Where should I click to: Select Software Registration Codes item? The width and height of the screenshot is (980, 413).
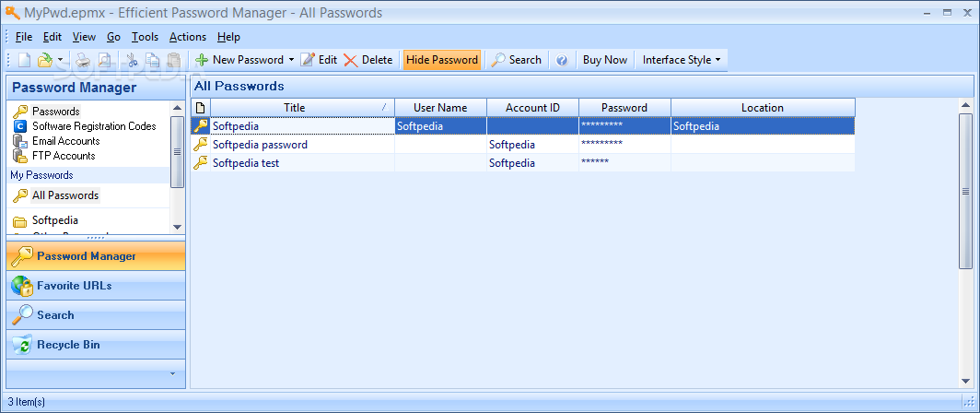click(94, 125)
